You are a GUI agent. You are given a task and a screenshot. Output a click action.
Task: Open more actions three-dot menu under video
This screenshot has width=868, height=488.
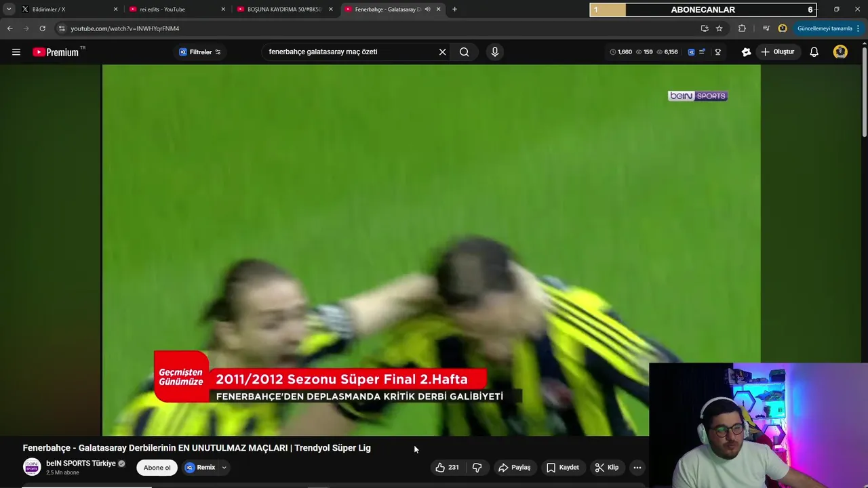point(637,468)
